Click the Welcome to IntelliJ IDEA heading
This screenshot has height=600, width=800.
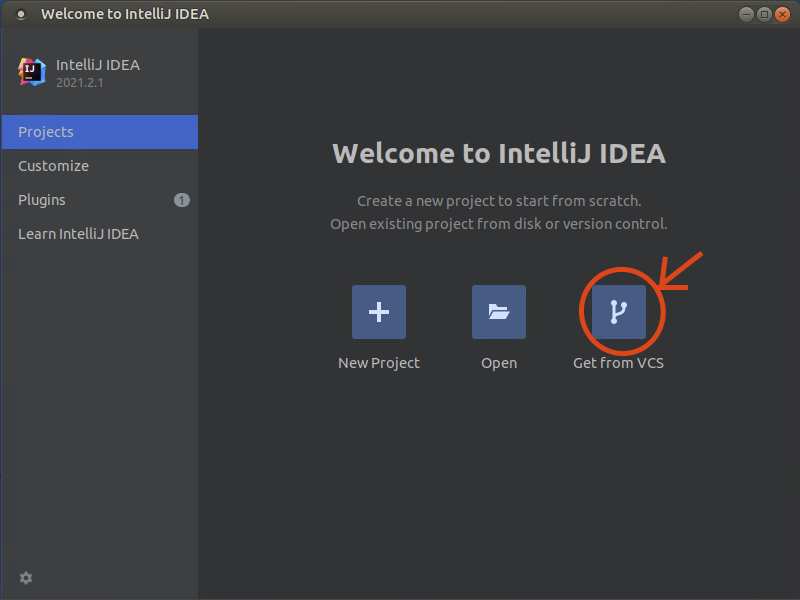(499, 154)
